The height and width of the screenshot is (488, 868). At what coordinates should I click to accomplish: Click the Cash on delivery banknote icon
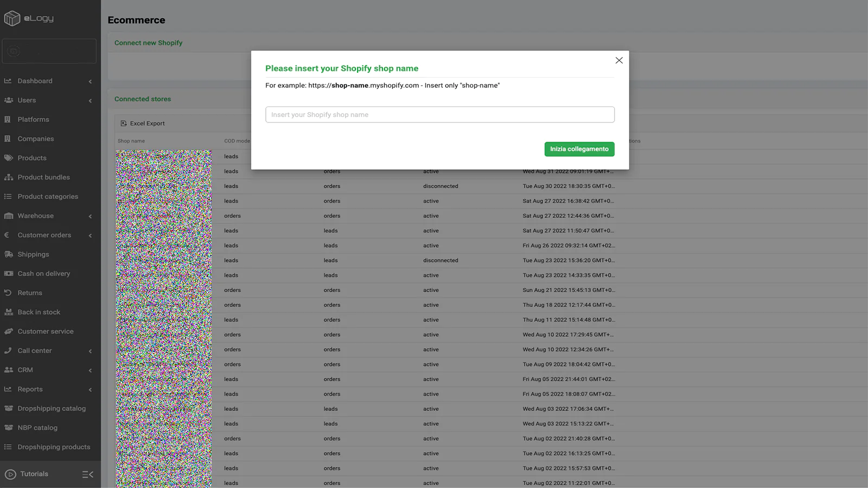pos(8,273)
